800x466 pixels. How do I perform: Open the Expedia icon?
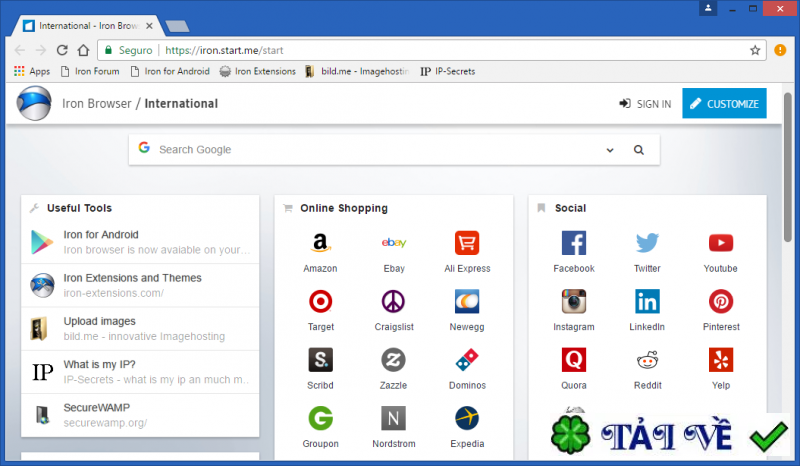(x=467, y=419)
